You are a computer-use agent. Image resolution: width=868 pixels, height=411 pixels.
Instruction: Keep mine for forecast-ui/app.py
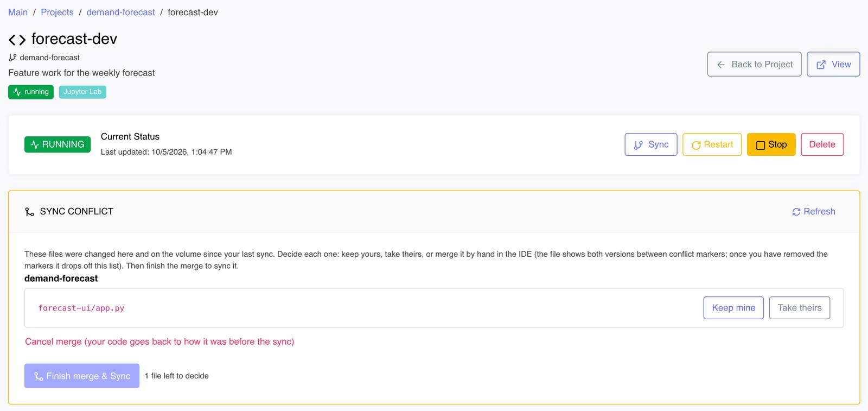[x=733, y=308]
